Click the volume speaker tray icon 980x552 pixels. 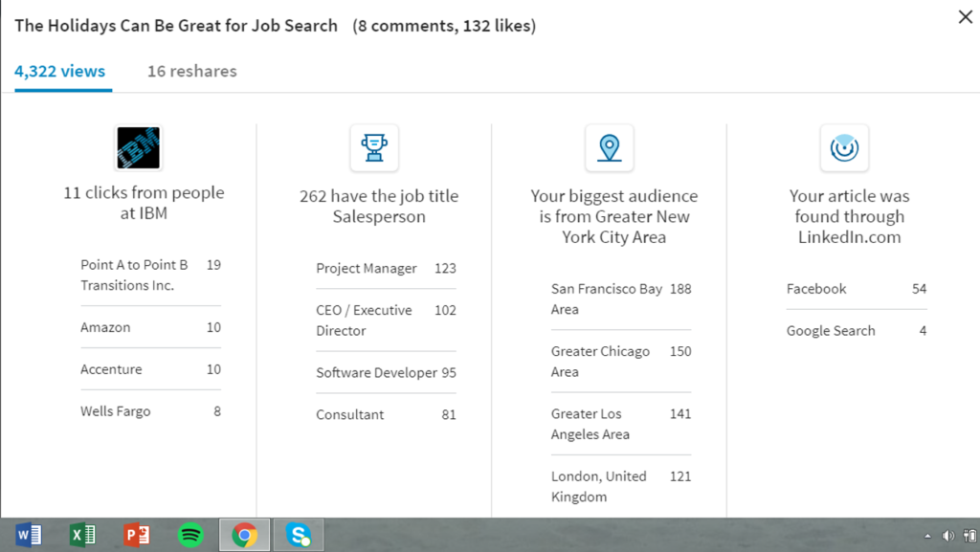point(947,536)
